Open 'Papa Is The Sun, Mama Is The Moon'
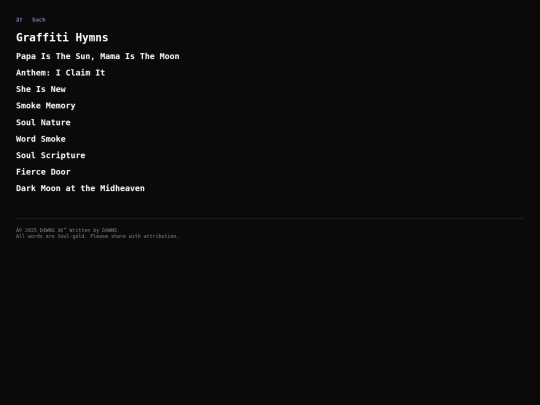This screenshot has width=540, height=405. coord(97,56)
